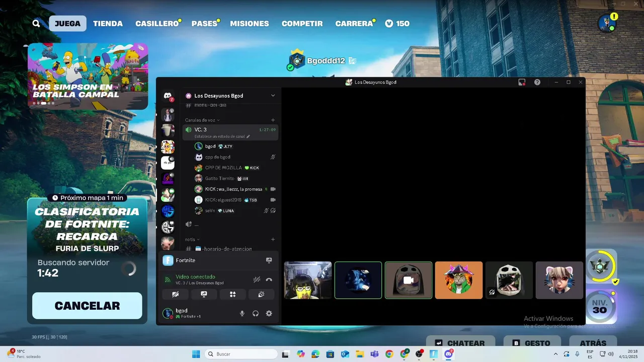The width and height of the screenshot is (644, 362).
Task: Add a channel to Canales de voz
Action: [x=273, y=120]
